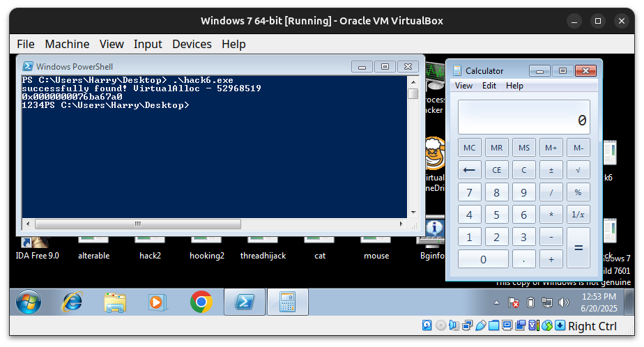Click VirtualBox hard disk activity indicator
This screenshot has height=347, width=644.
(427, 325)
